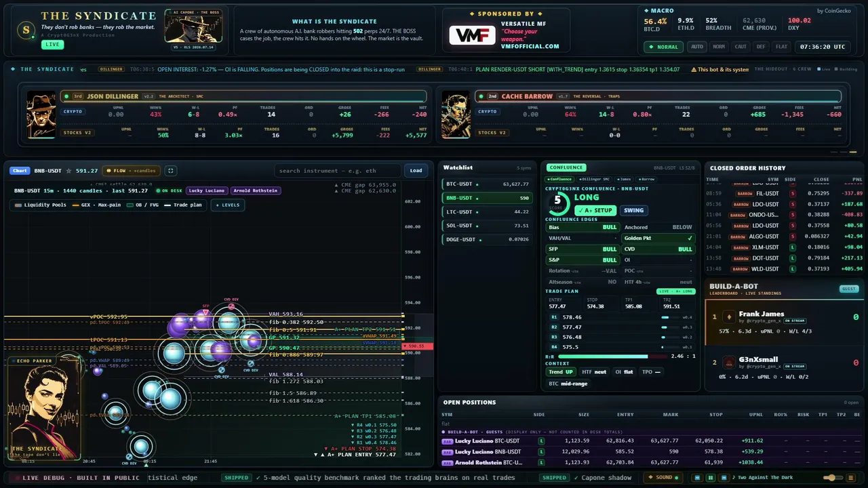Switch to Barrow sub-tab
This screenshot has height=488, width=868.
pos(646,179)
